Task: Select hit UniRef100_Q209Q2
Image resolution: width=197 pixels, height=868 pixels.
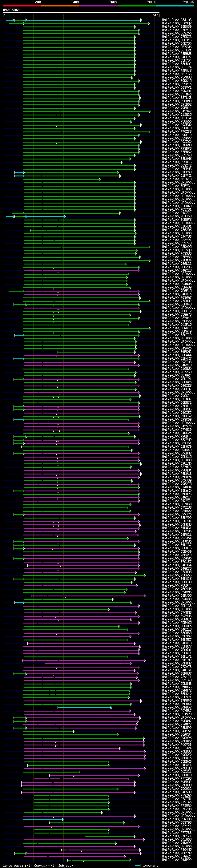Action: (x=177, y=24)
